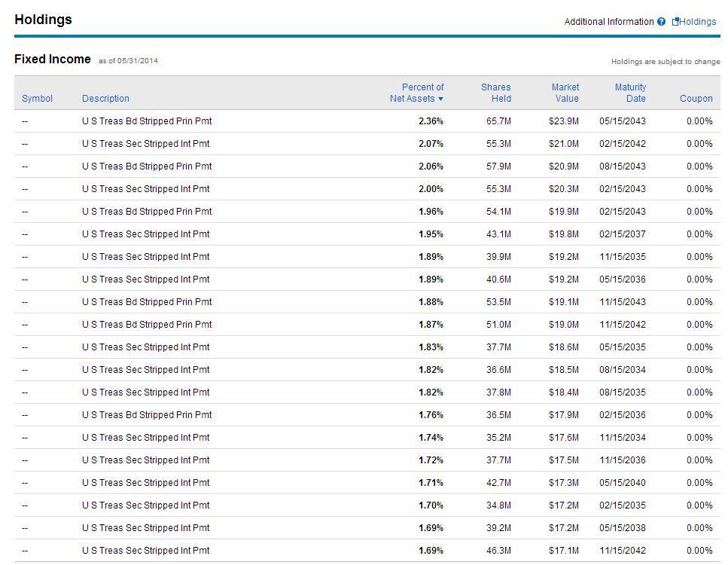Select maturity date 08/15/2043
728x565 pixels.
click(x=622, y=166)
